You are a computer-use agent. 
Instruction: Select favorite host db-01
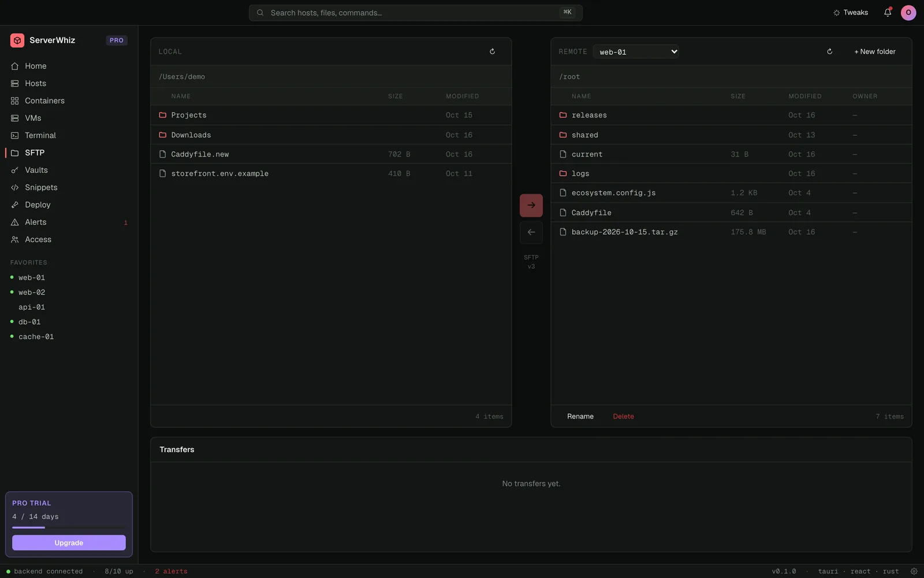click(x=69, y=322)
